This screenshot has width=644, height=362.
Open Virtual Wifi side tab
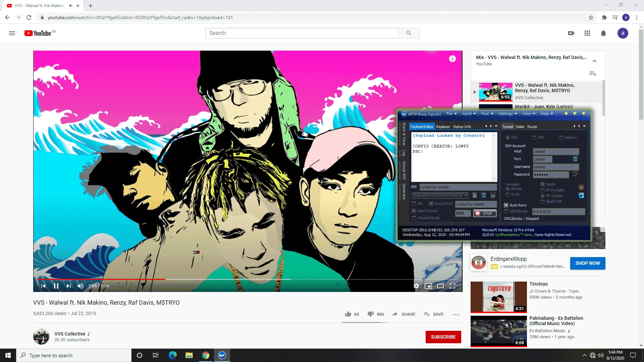(404, 170)
